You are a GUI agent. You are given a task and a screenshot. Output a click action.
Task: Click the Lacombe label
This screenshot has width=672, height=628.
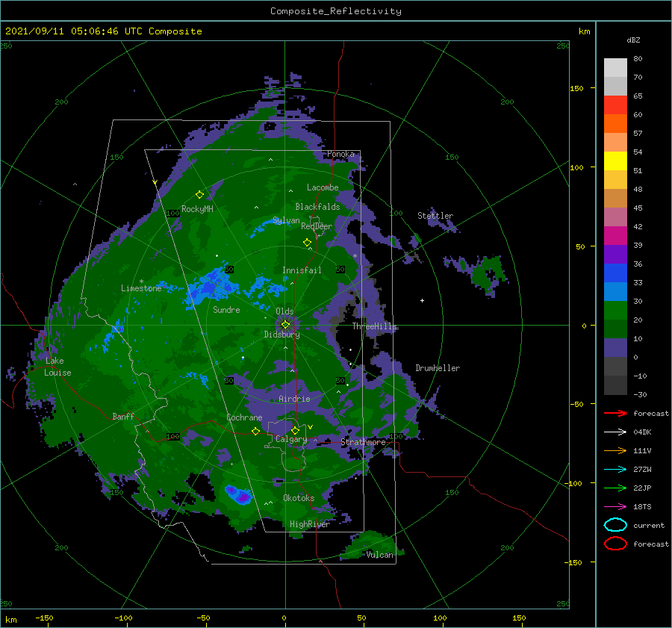click(x=323, y=187)
